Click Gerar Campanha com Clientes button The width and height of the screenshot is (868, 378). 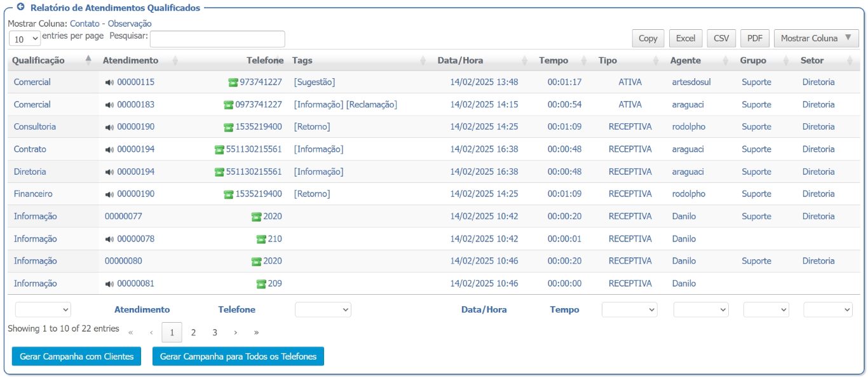click(76, 356)
